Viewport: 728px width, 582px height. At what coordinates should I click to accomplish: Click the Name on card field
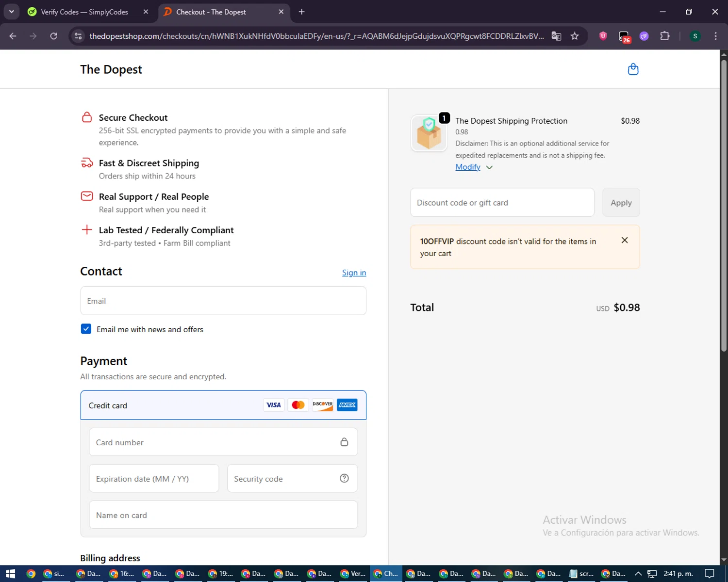point(223,515)
